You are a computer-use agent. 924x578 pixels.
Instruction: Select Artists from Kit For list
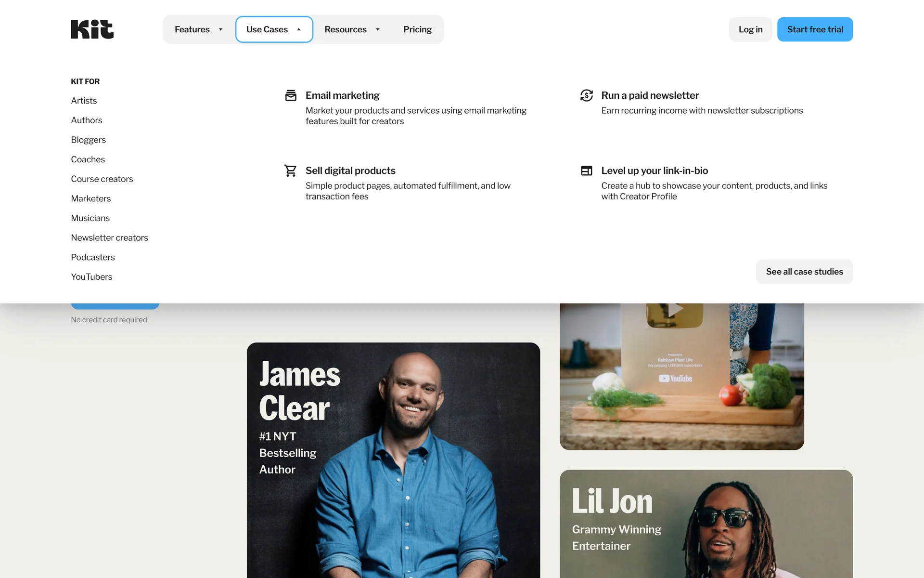(84, 101)
